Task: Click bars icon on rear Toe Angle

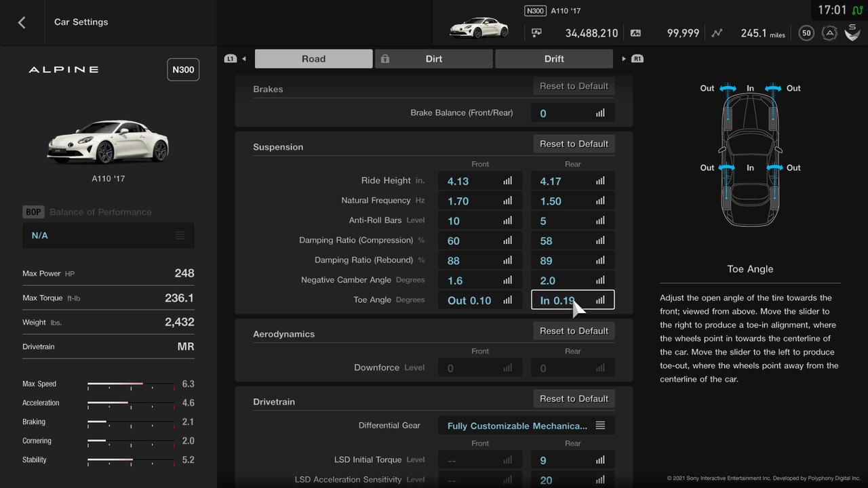Action: click(x=600, y=300)
